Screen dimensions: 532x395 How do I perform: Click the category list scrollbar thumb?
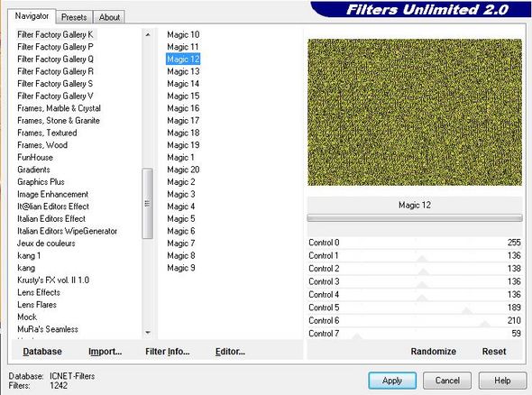coord(147,204)
